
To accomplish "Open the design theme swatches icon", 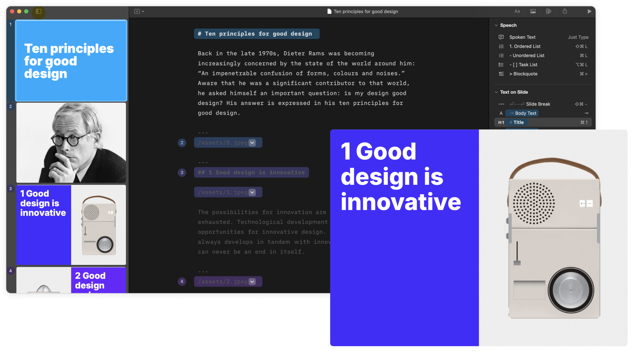I will click(549, 11).
